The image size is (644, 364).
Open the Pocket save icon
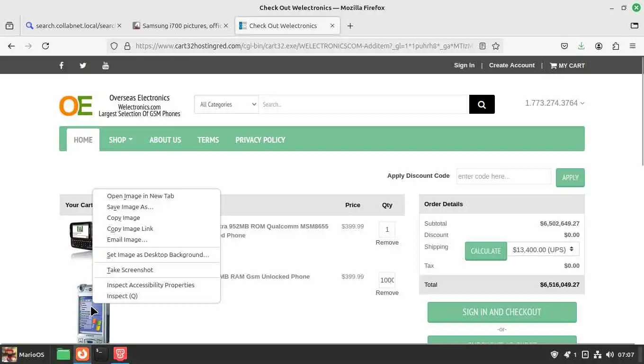pyautogui.click(x=564, y=46)
